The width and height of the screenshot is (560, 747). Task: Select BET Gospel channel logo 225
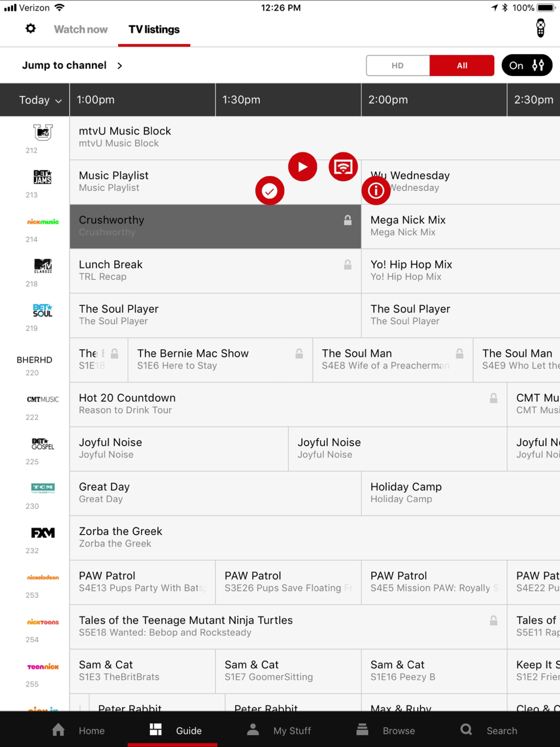(43, 444)
